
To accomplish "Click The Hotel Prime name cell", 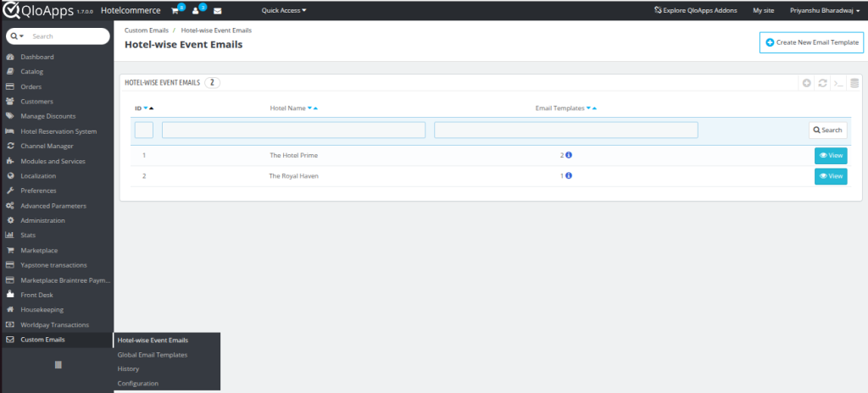I will tap(294, 156).
